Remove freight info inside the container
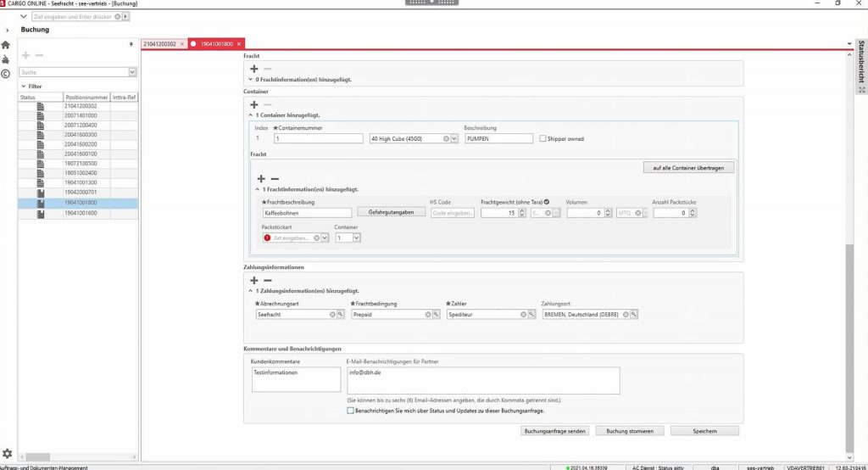 point(275,178)
